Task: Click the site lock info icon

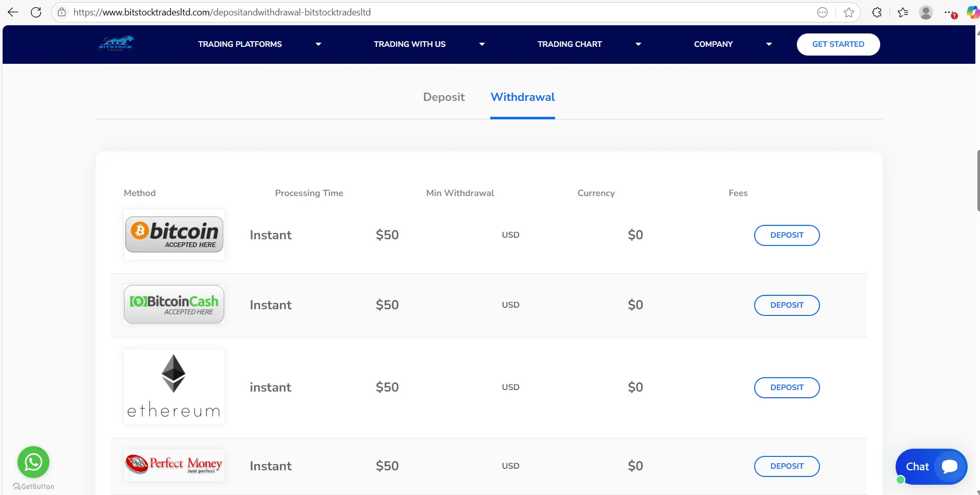Action: 62,12
